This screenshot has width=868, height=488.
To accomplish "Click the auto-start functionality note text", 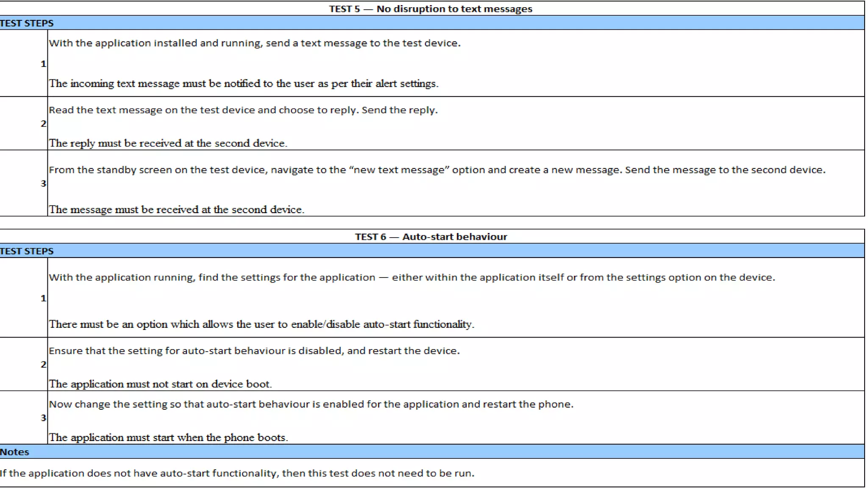I will point(237,473).
